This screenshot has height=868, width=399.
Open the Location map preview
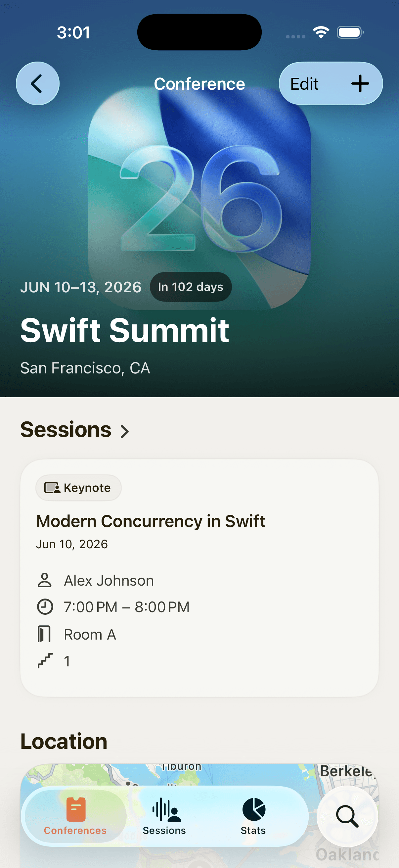199,775
